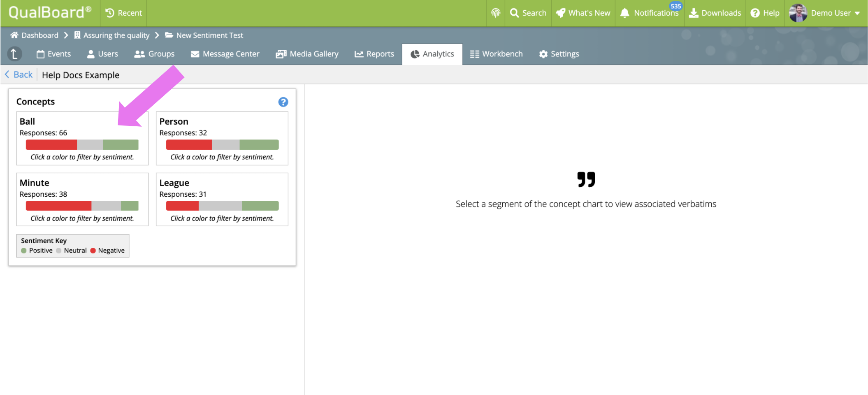Screen dimensions: 868x395
Task: Click the 'Ball' concept title
Action: pyautogui.click(x=27, y=121)
